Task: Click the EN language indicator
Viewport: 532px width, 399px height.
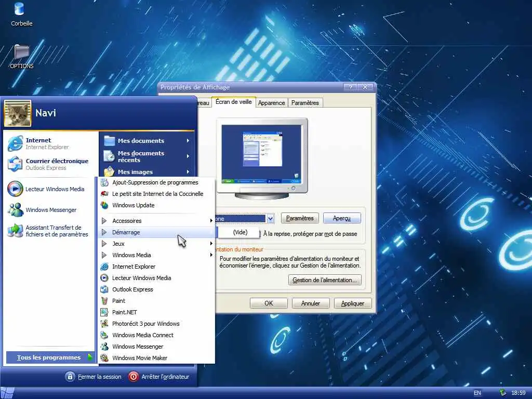Action: [477, 393]
